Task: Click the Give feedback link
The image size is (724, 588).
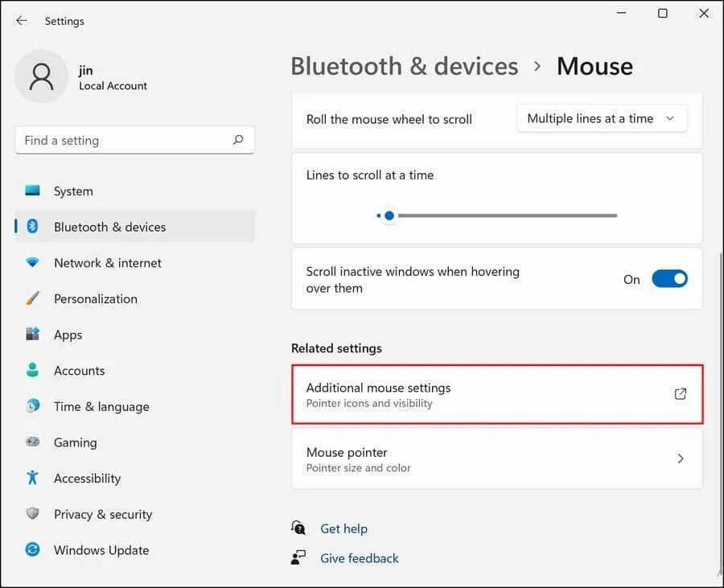Action: tap(359, 557)
